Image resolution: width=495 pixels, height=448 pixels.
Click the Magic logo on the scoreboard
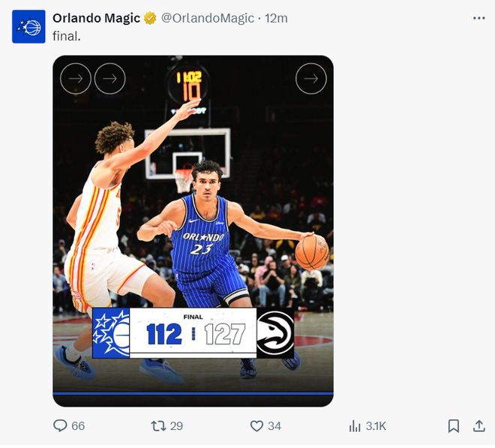tap(111, 332)
